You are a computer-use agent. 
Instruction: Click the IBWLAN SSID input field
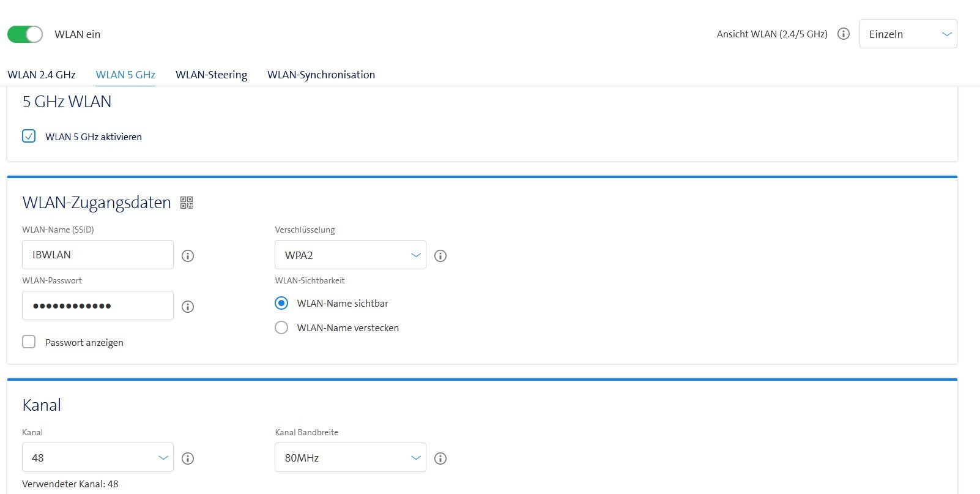tap(98, 255)
